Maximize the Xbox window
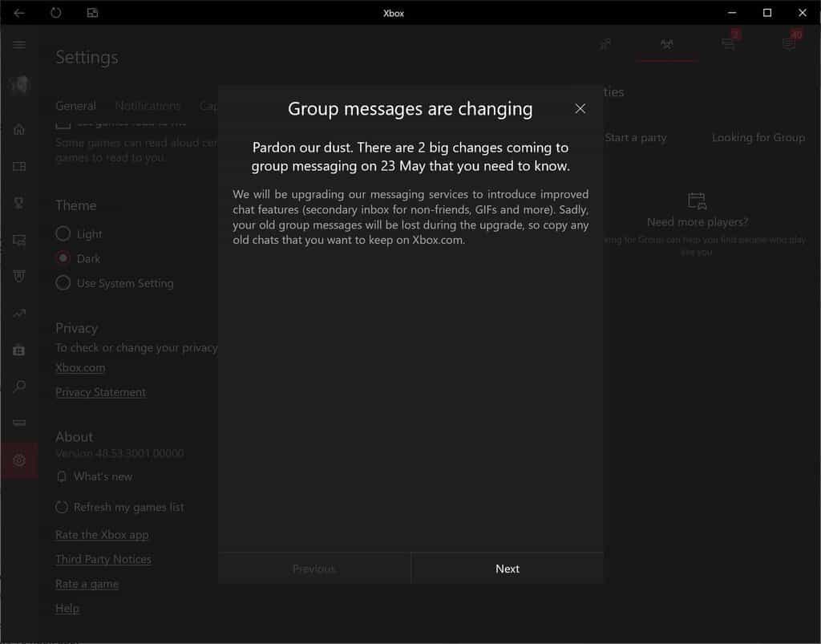 (x=767, y=13)
